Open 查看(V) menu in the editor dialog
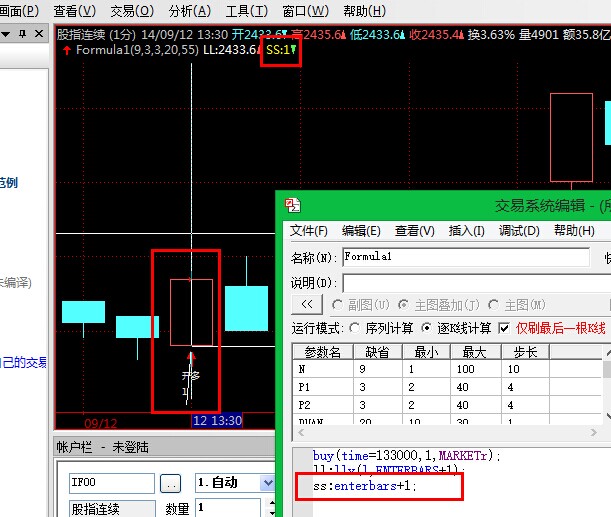The height and width of the screenshot is (517, 611). point(415,231)
